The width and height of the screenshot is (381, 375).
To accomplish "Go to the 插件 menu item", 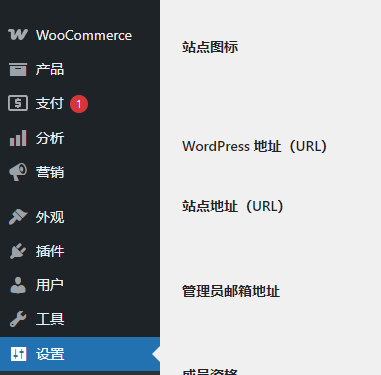I will coord(80,251).
